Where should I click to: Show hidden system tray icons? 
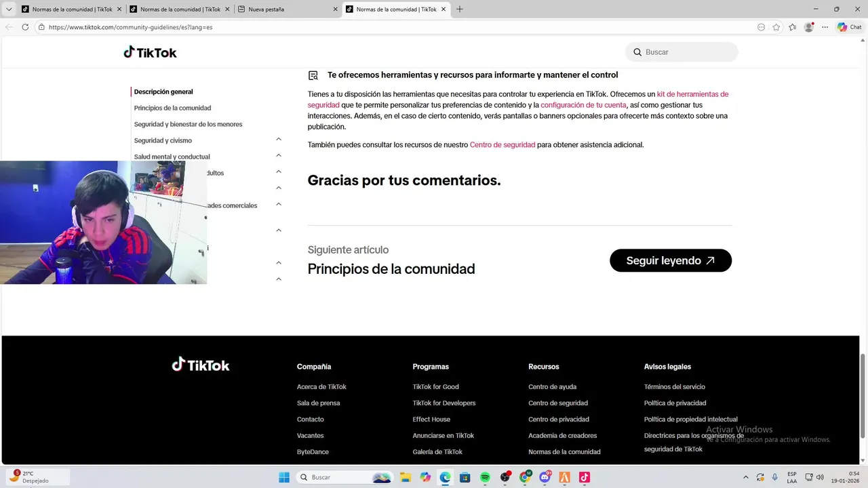746,477
